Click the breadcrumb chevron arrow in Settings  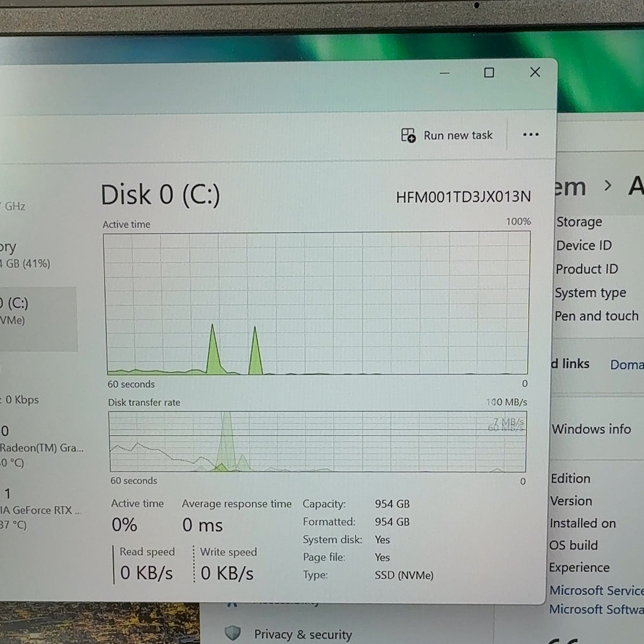click(x=608, y=186)
